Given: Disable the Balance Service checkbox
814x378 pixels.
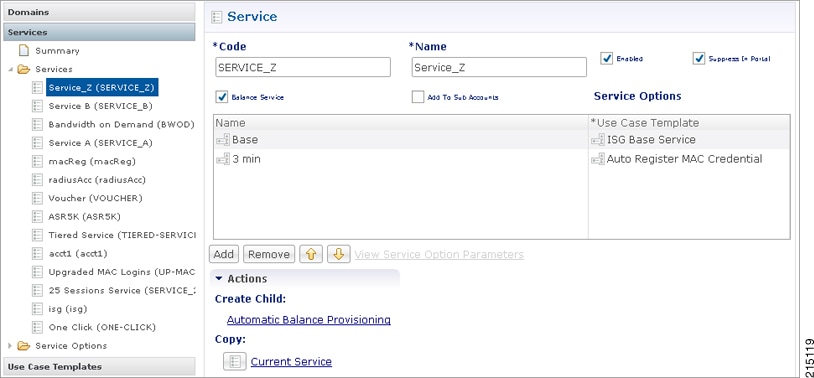Looking at the screenshot, I should coord(222,97).
